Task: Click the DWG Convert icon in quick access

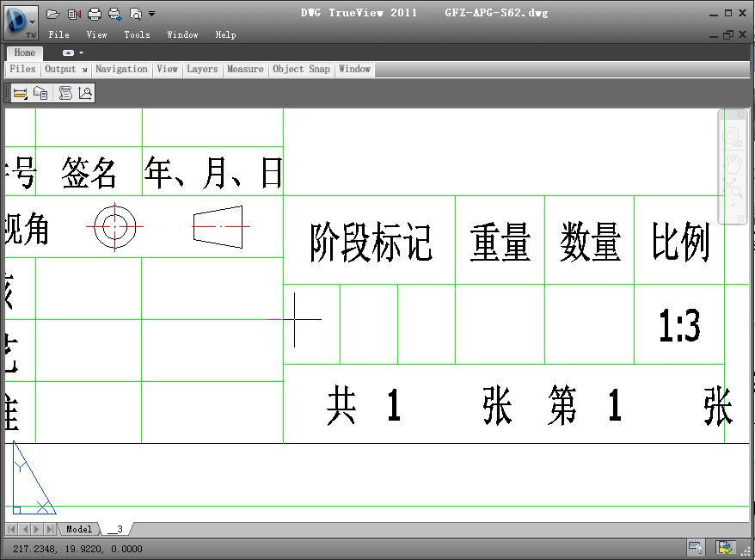Action: click(x=74, y=14)
